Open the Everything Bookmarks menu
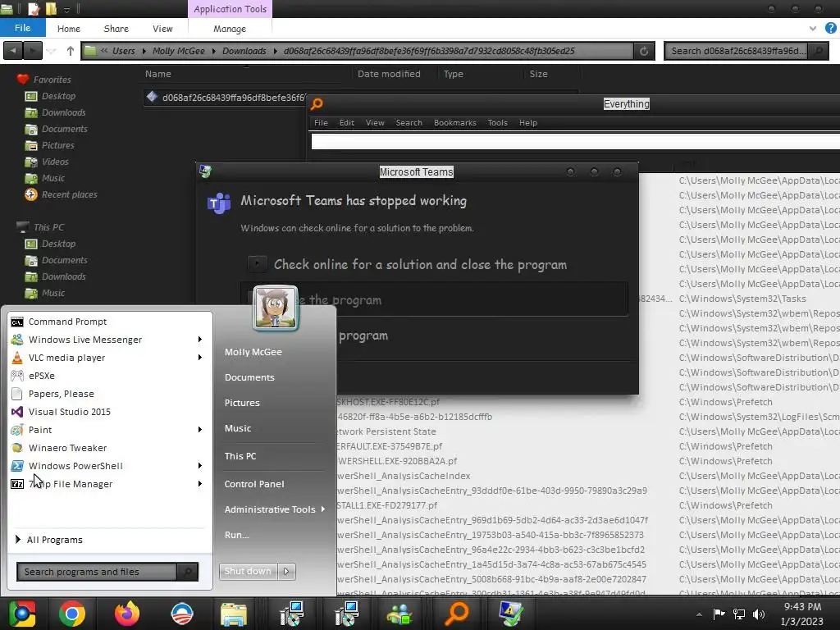Viewport: 840px width, 630px height. pos(454,123)
